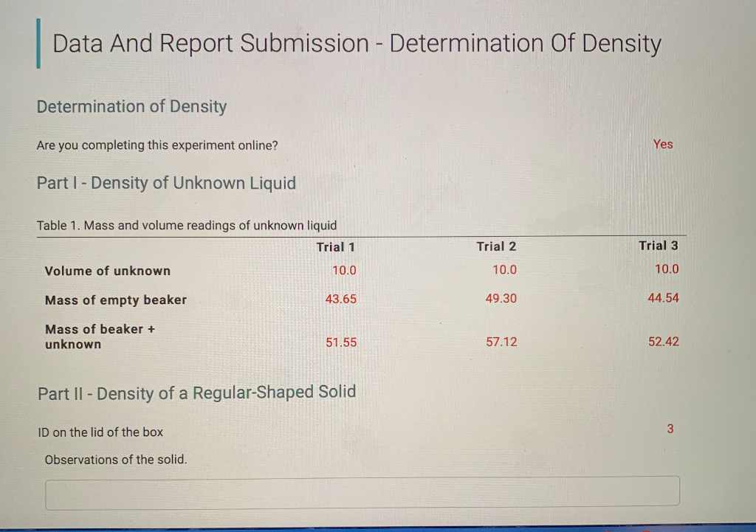This screenshot has height=532, width=756.
Task: Select beaker plus unknown mass 51.55
Action: [x=341, y=342]
